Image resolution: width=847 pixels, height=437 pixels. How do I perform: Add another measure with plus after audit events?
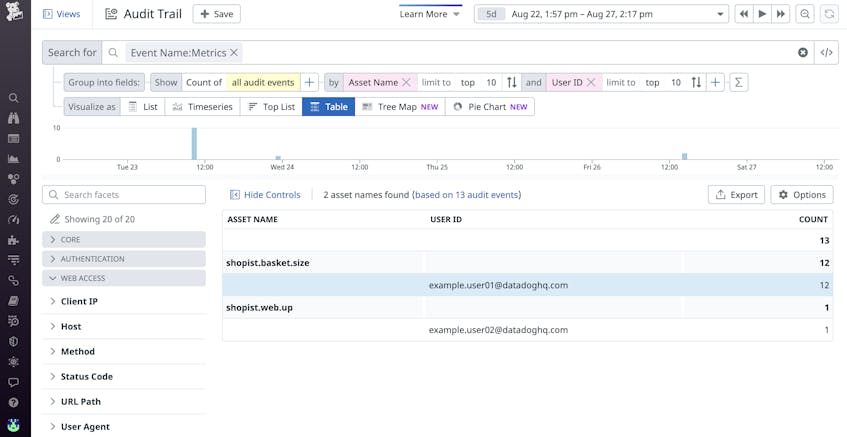[x=309, y=82]
